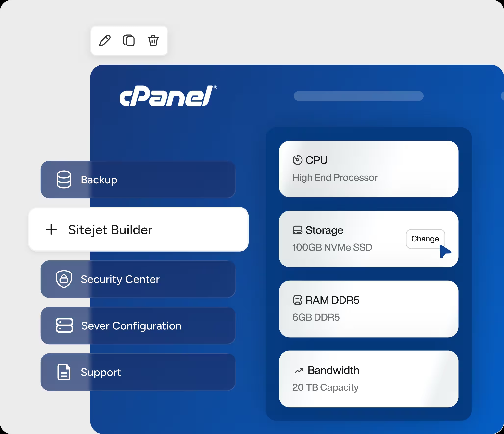
Task: Open the Sever Configuration item
Action: (138, 325)
